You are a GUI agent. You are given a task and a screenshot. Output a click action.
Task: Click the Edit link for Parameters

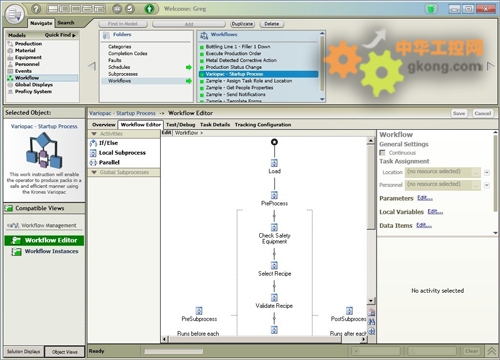tap(425, 198)
